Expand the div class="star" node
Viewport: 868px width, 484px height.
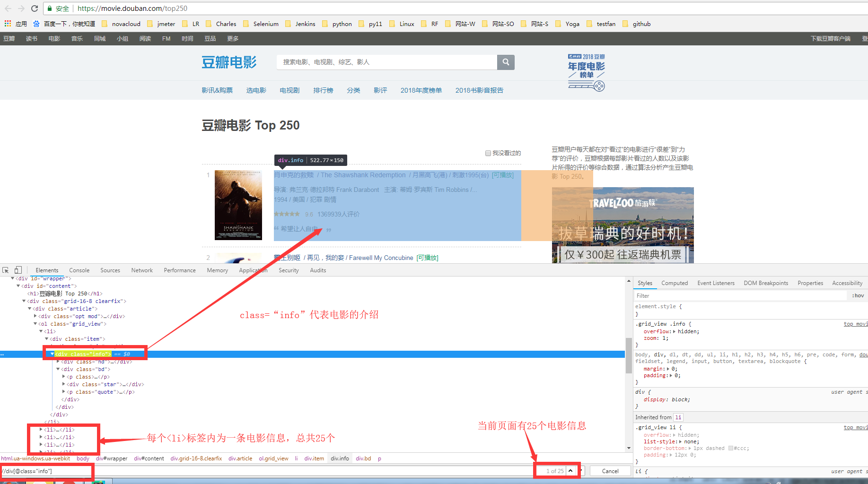pos(64,384)
